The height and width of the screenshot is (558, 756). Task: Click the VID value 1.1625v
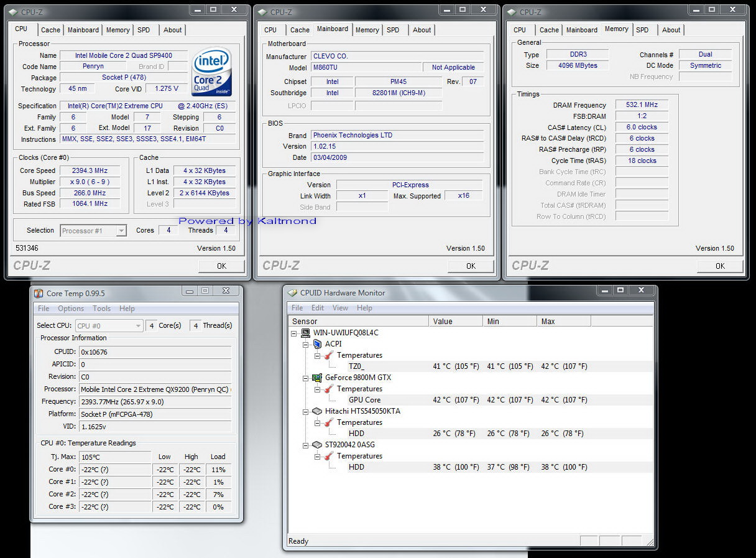(155, 427)
